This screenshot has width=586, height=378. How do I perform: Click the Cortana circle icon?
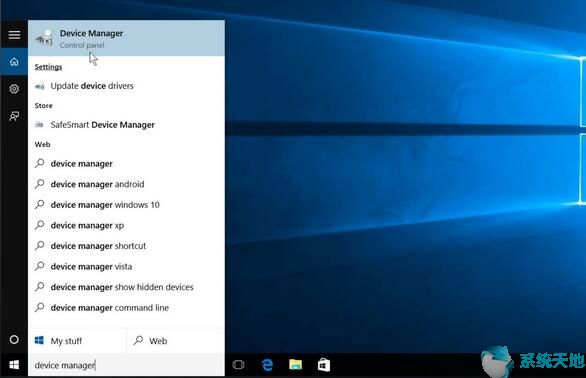pos(14,339)
